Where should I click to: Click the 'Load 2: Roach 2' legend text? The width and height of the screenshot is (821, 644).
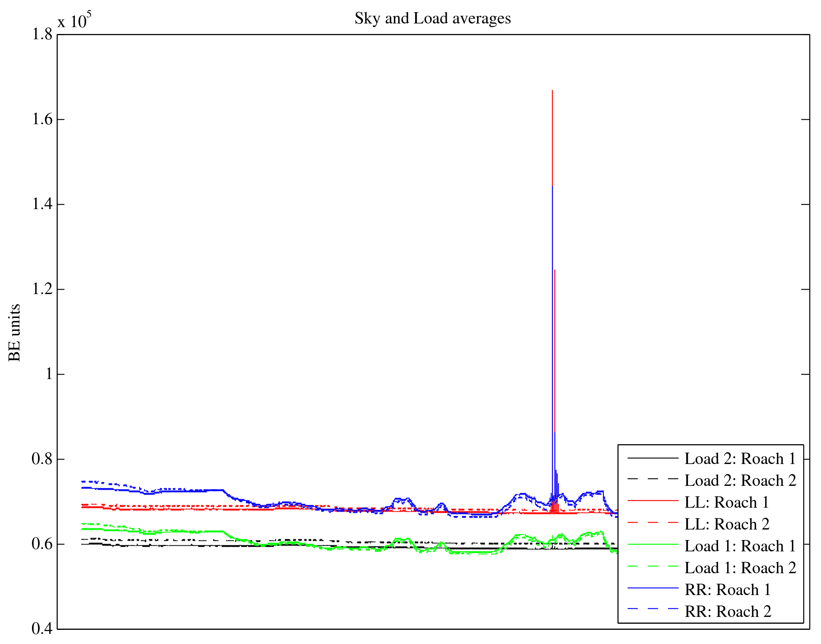[740, 481]
